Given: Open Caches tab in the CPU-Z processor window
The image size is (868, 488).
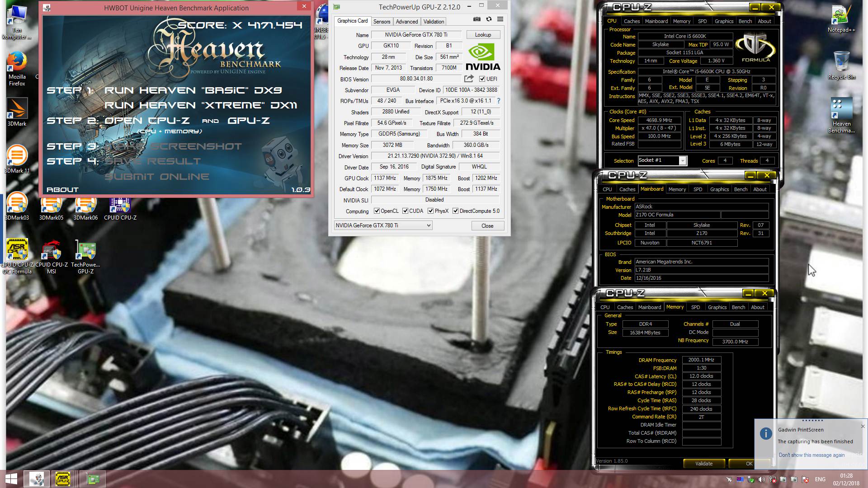Looking at the screenshot, I should (x=632, y=21).
